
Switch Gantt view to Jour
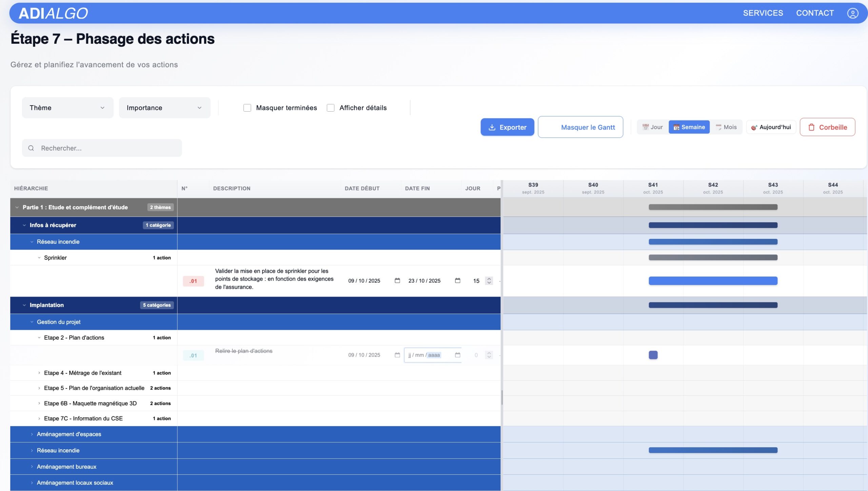(652, 127)
